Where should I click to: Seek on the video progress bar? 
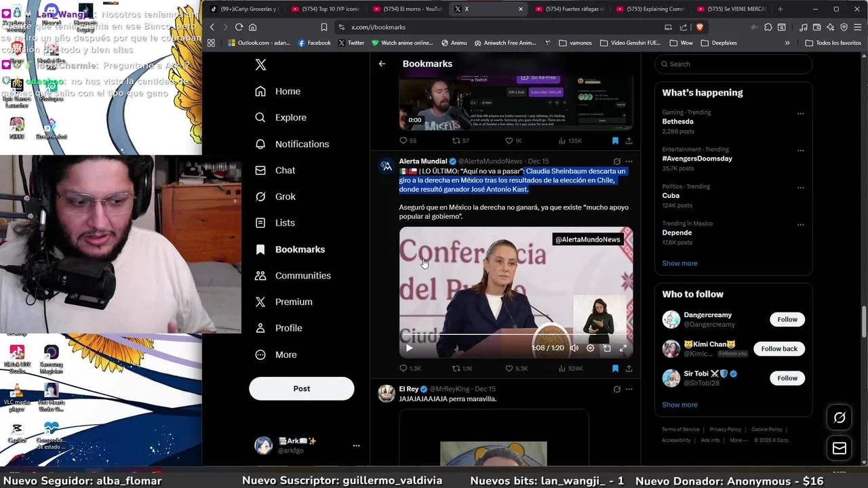(x=516, y=335)
